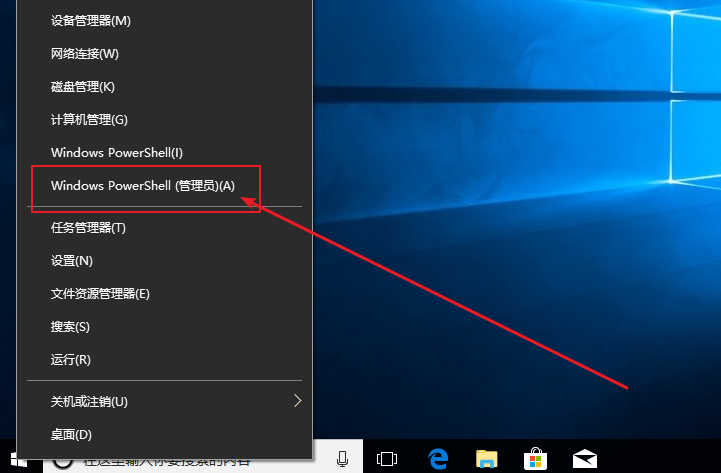721x473 pixels.
Task: Open 计算机管理(G) from the menu
Action: click(89, 120)
